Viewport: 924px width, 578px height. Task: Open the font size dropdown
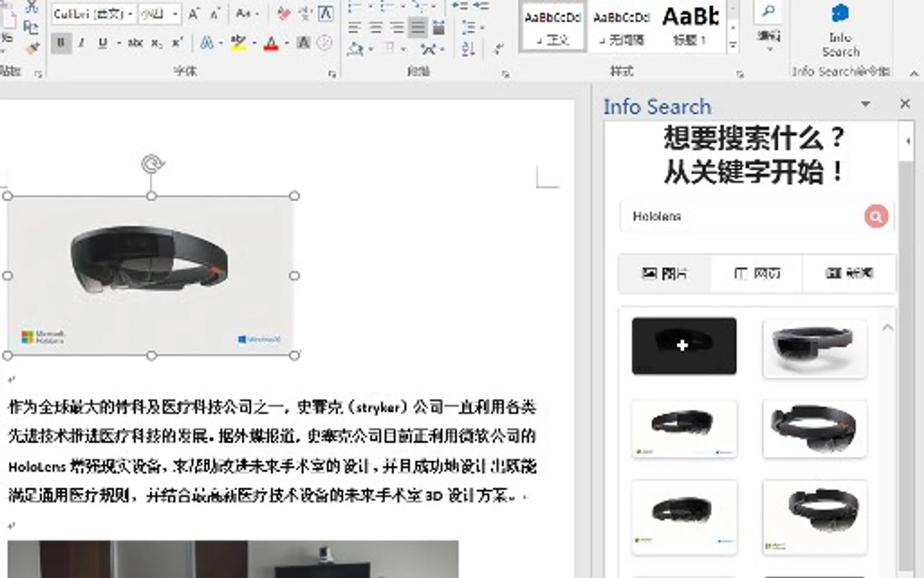[x=175, y=13]
